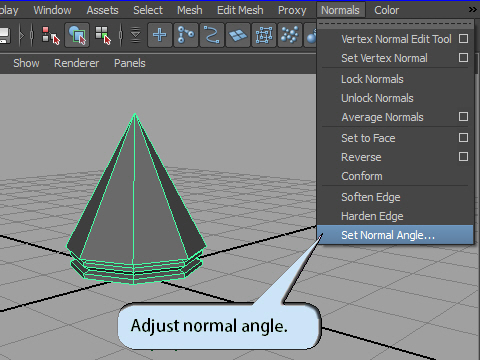Open the Proxy menu

click(292, 10)
